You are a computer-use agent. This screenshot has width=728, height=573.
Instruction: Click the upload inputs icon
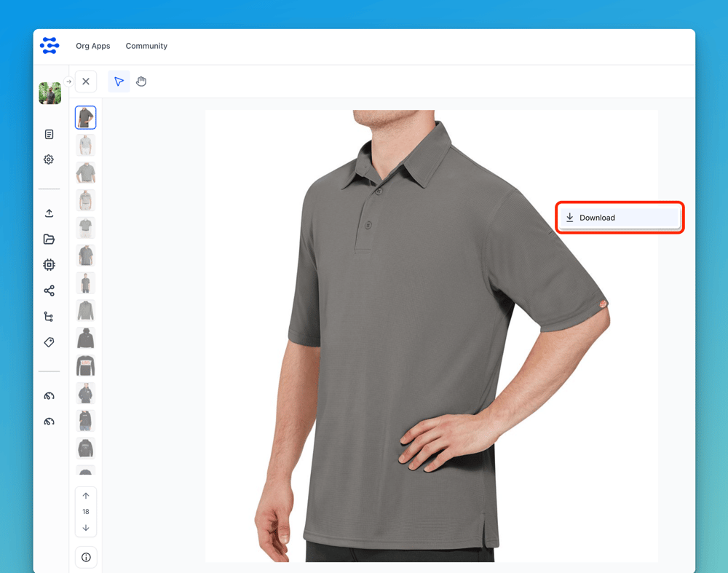(49, 213)
